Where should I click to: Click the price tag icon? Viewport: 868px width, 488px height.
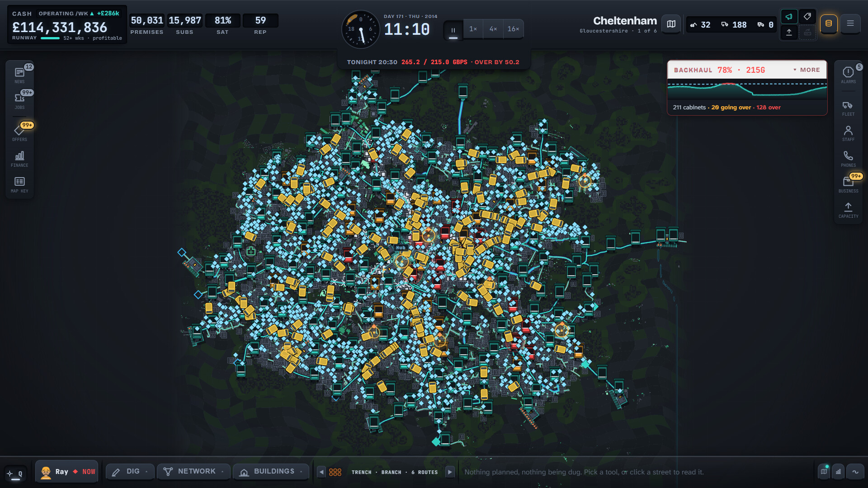807,17
